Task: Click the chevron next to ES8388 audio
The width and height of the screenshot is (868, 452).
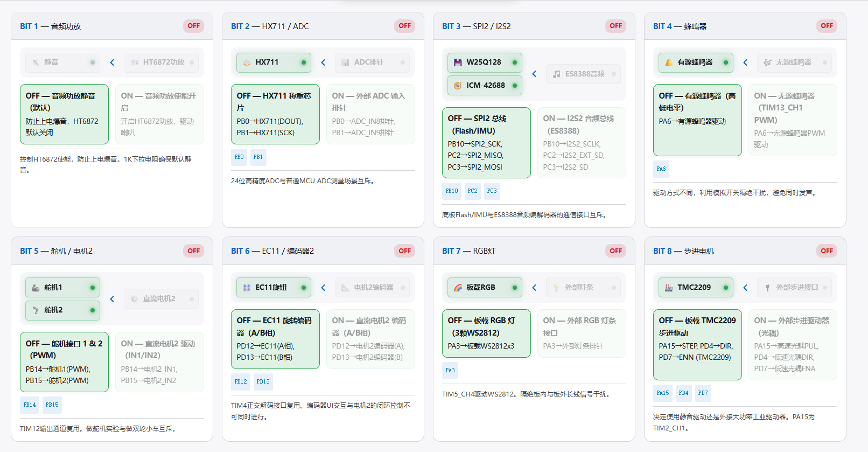Action: pyautogui.click(x=534, y=74)
